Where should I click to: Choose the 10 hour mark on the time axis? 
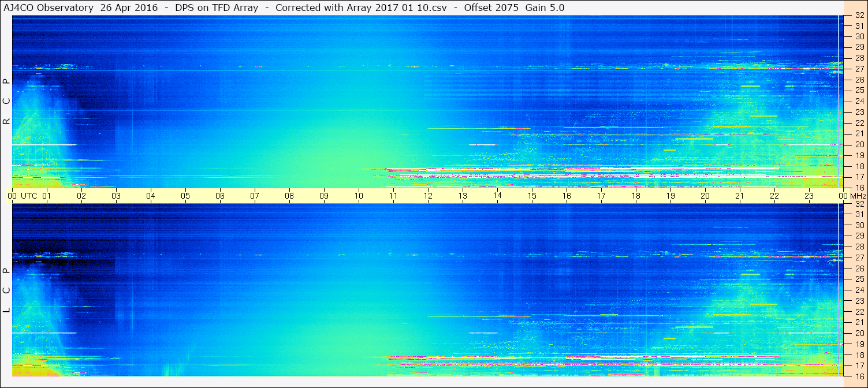point(359,196)
